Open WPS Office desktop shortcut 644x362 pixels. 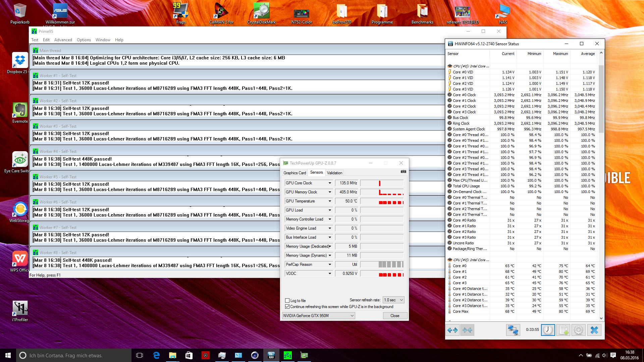20,261
